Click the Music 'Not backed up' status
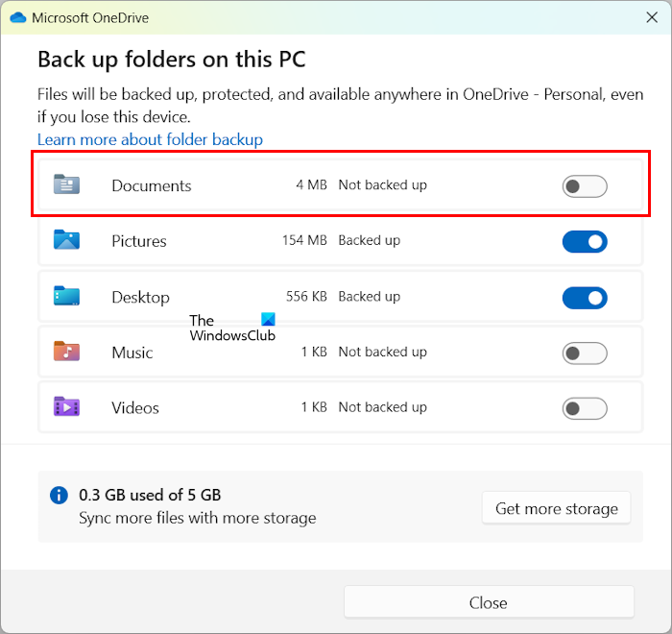Screen dimensions: 672x634 click(382, 352)
